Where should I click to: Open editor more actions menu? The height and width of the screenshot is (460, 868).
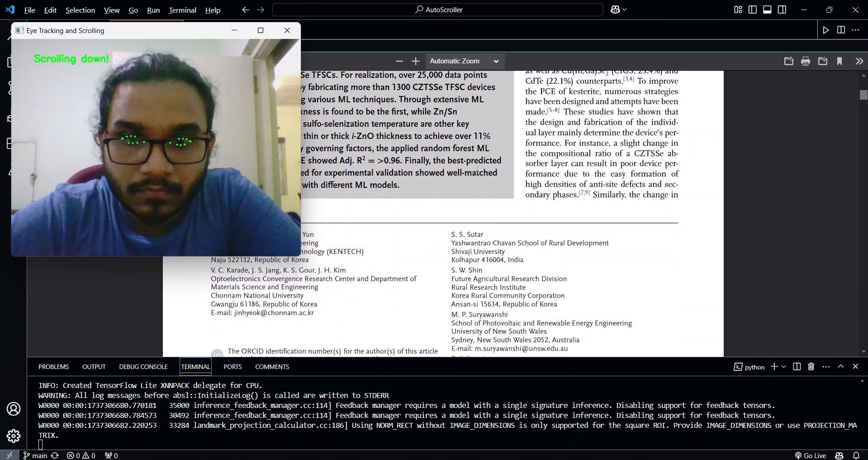coord(855,30)
